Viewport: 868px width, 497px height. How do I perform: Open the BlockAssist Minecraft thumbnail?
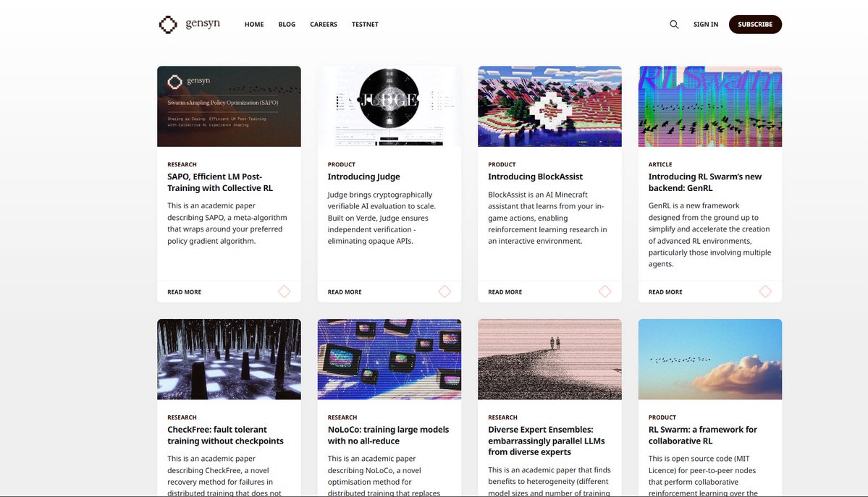point(549,106)
